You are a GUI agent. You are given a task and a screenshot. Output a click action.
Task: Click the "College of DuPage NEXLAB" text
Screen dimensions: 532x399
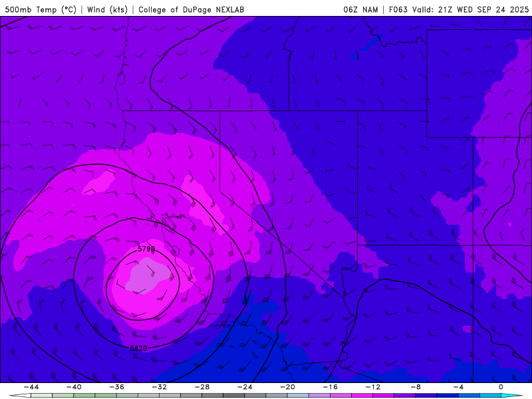(192, 10)
